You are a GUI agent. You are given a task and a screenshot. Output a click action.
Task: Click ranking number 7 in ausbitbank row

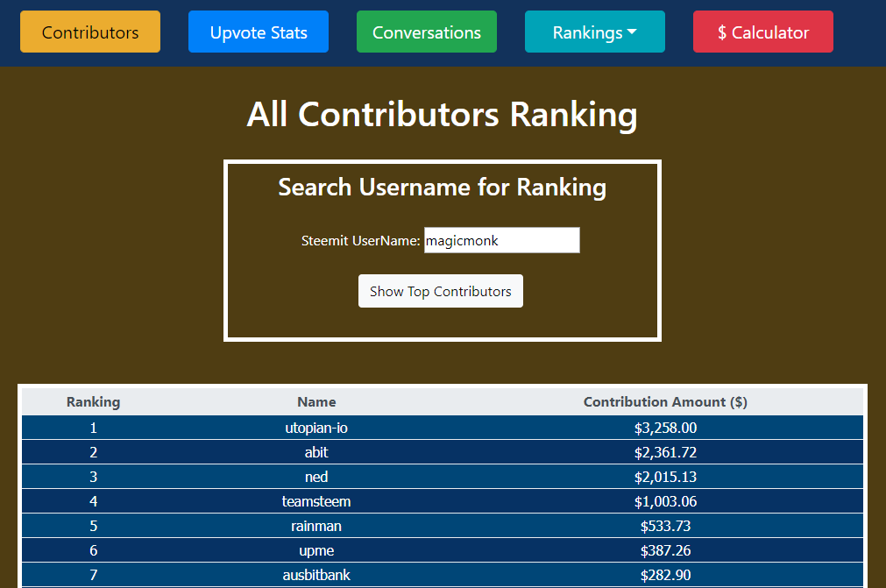[x=93, y=575]
